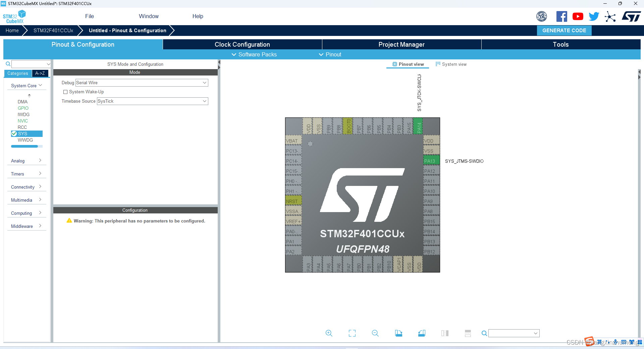Screen dimensions: 644x349
Task: Open the STMicroelectronics YouTube channel icon
Action: pyautogui.click(x=578, y=16)
